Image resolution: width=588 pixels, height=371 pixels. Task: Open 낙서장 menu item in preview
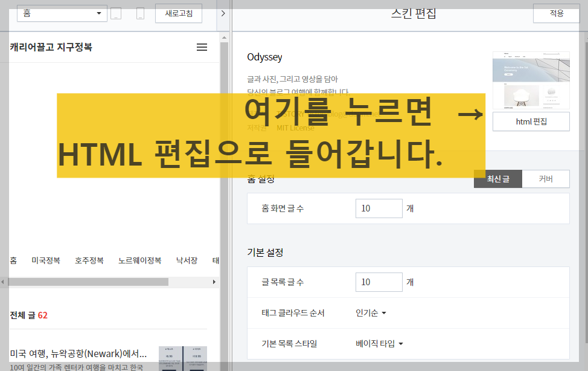coord(187,260)
